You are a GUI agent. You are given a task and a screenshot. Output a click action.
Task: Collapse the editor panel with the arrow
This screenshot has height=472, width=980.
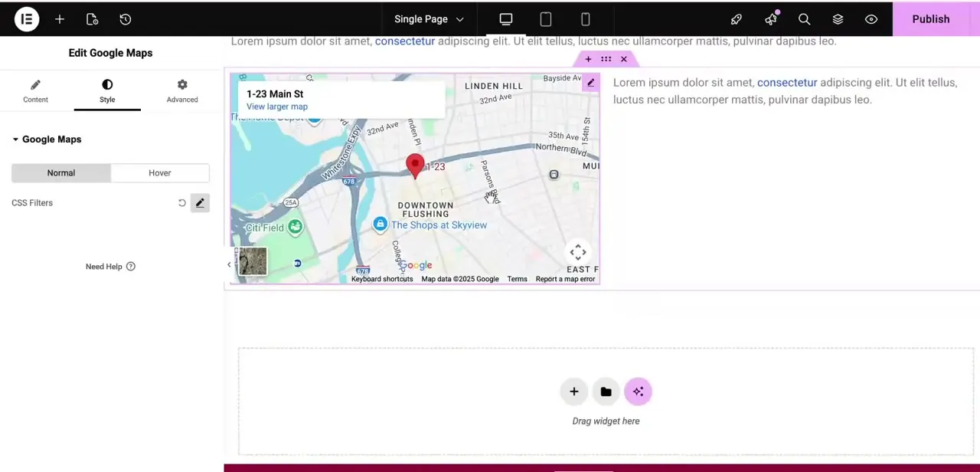pyautogui.click(x=228, y=265)
